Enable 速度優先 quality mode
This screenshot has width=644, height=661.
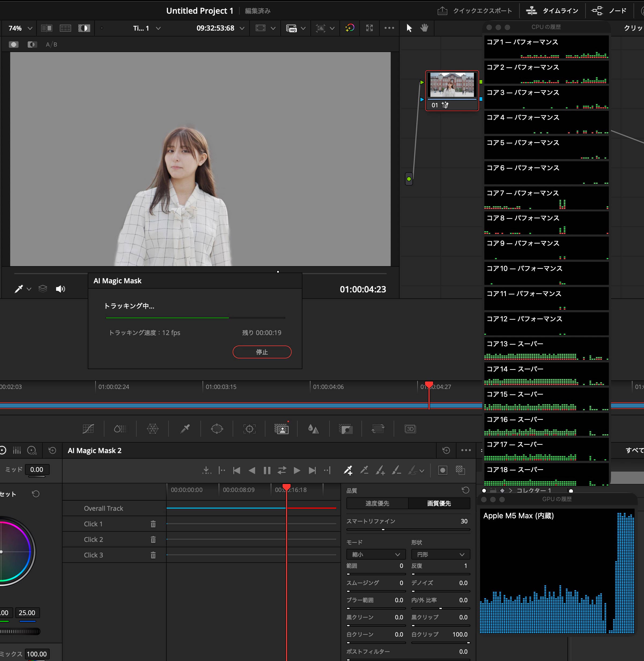pyautogui.click(x=377, y=504)
